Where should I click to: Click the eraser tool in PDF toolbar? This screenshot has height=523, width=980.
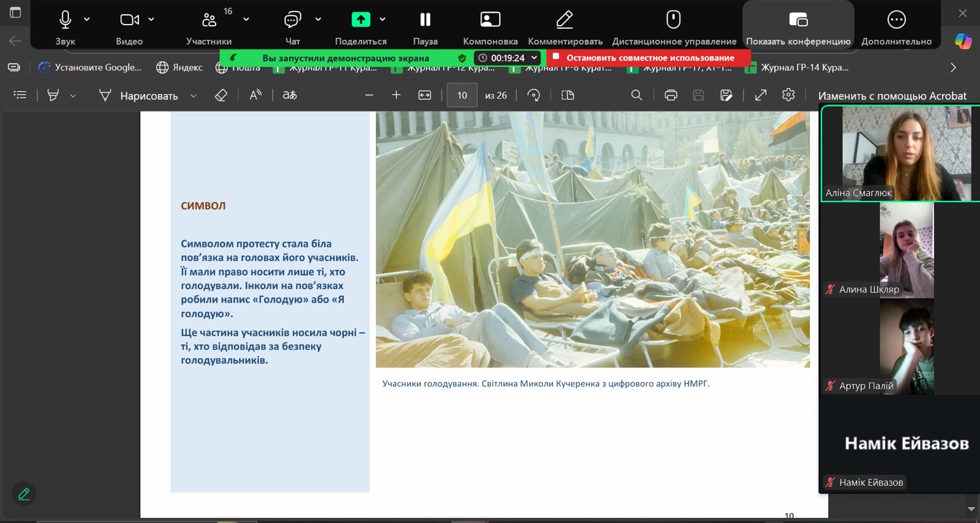[221, 95]
